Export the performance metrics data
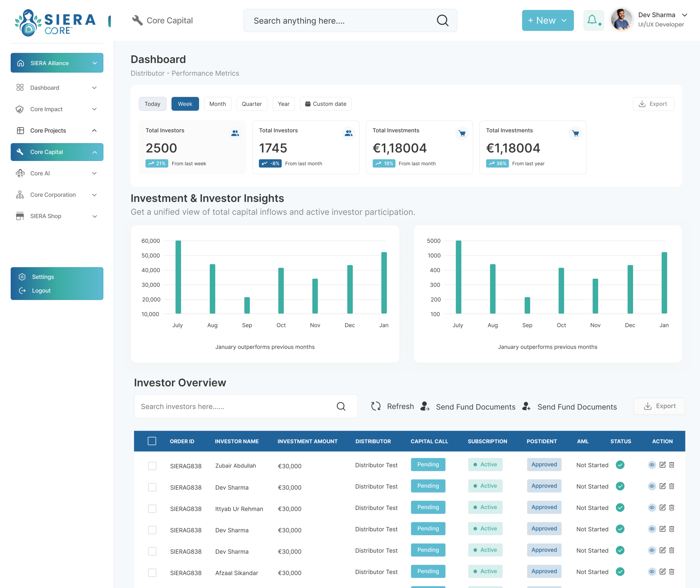 (x=653, y=104)
